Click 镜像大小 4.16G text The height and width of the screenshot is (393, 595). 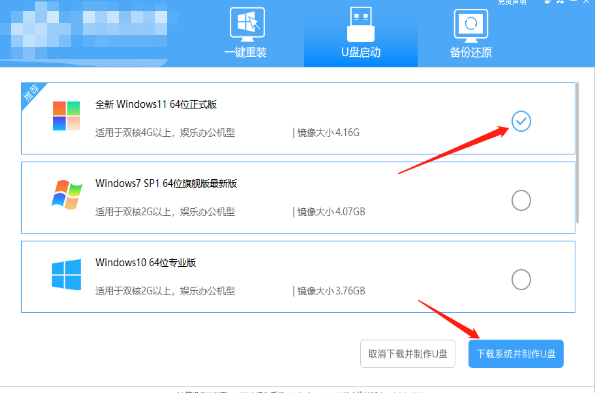328,133
